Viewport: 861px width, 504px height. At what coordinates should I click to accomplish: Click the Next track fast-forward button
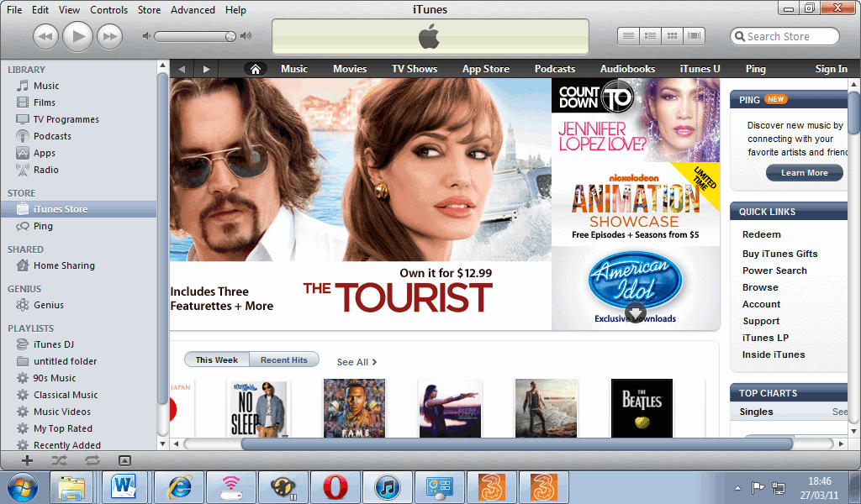110,37
